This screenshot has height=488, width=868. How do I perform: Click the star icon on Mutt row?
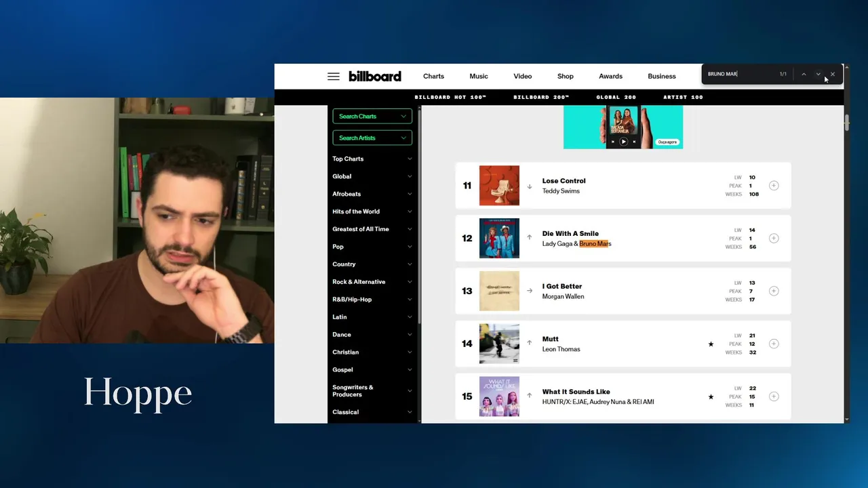[711, 344]
